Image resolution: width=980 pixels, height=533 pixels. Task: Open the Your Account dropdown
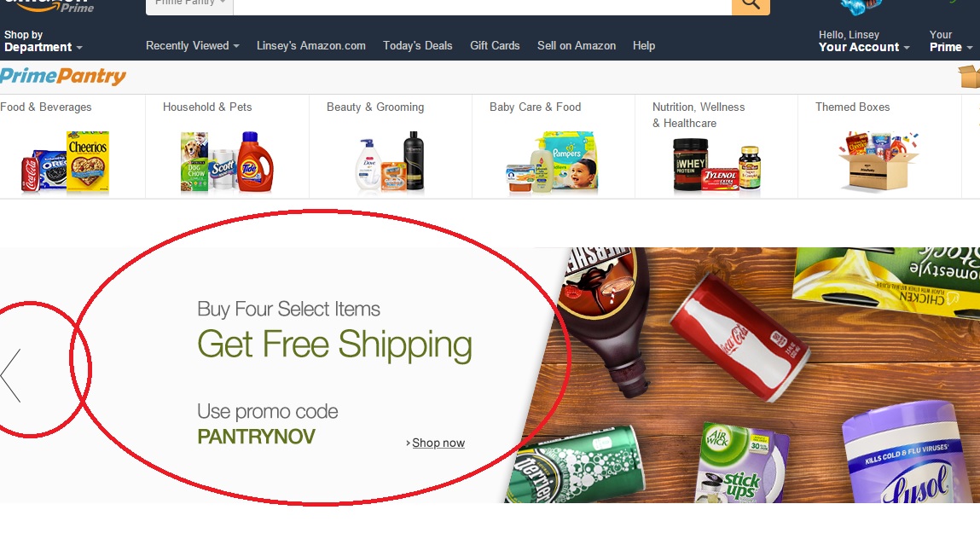point(864,41)
